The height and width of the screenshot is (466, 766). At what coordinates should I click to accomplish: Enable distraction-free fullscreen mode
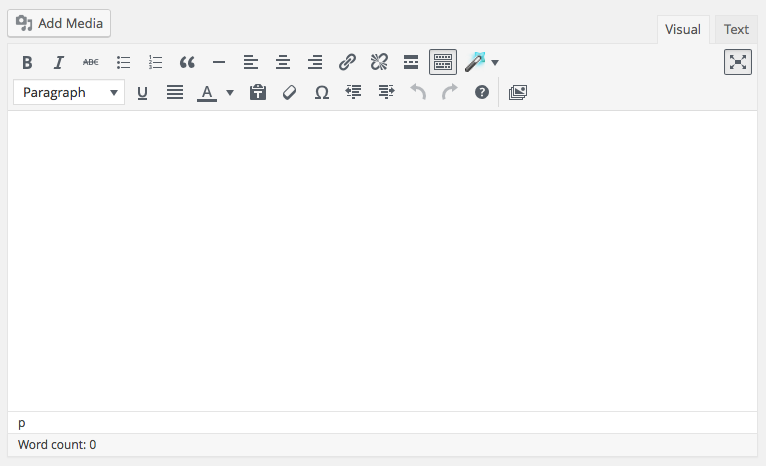click(x=738, y=62)
